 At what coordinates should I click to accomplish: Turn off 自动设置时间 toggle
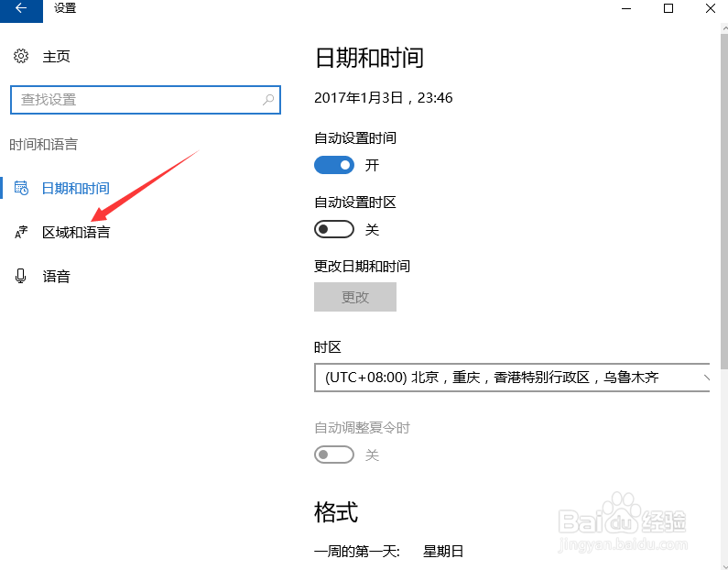[334, 165]
